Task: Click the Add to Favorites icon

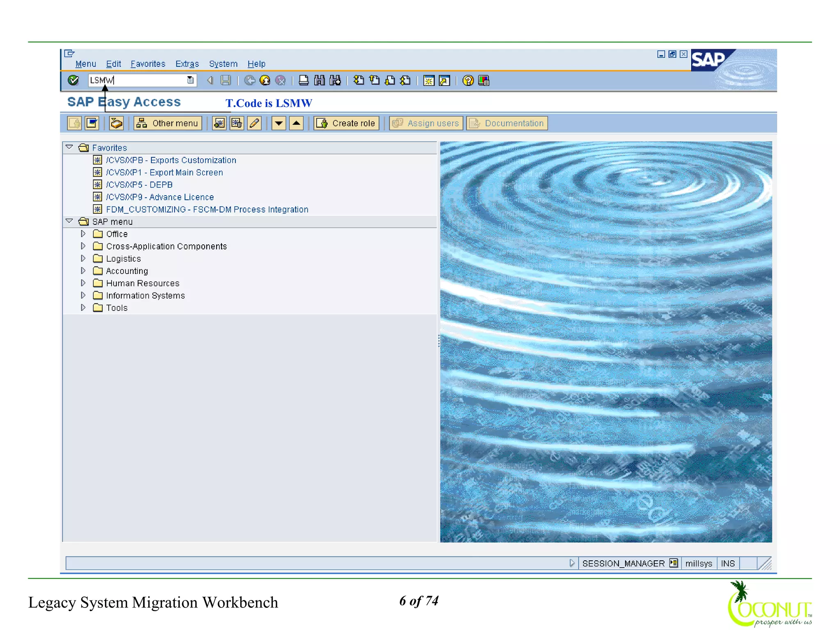Action: [x=219, y=123]
